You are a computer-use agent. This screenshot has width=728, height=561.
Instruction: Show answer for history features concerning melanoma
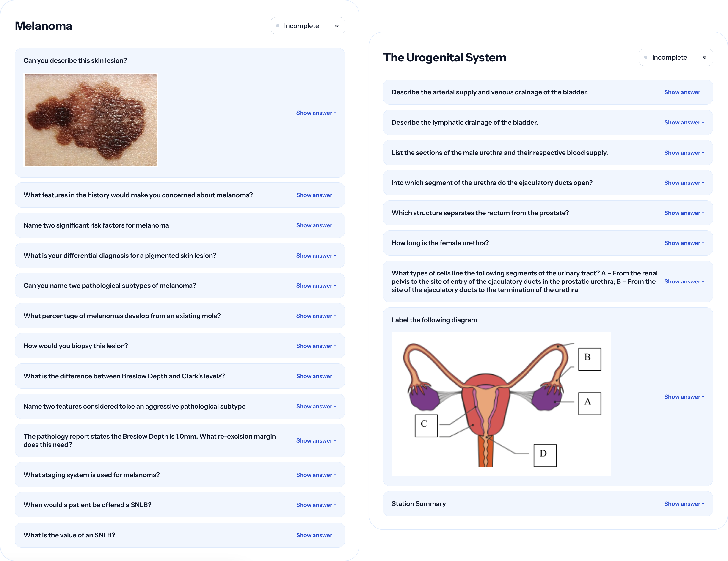[x=316, y=195]
